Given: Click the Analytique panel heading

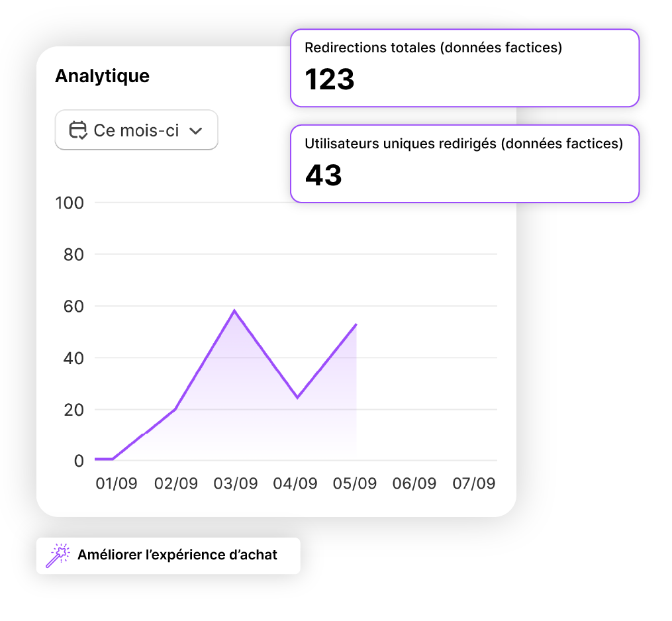Looking at the screenshot, I should 102,76.
